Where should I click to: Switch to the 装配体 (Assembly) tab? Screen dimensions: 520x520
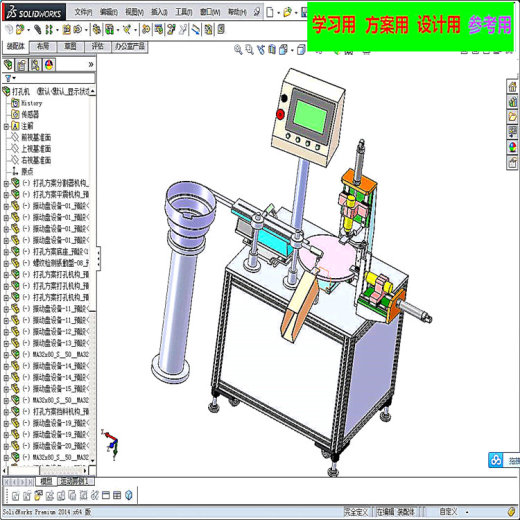[x=16, y=46]
